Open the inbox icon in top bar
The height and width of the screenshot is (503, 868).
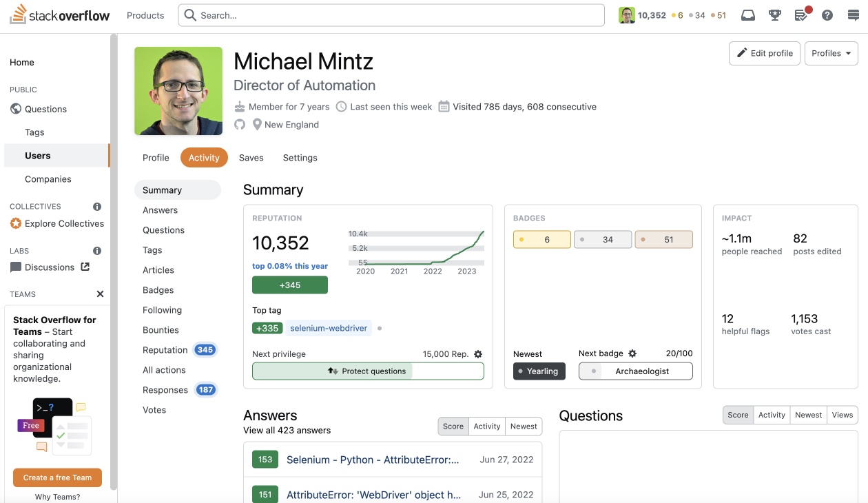click(748, 15)
